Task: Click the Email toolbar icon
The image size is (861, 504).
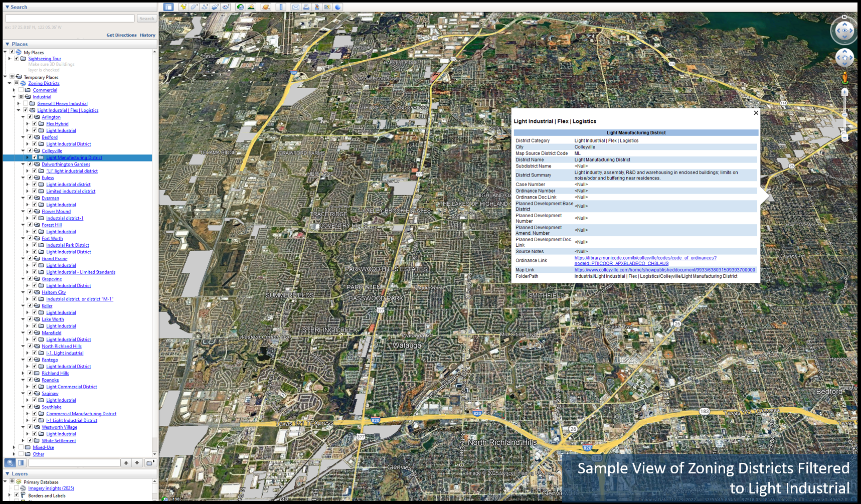Action: click(296, 7)
